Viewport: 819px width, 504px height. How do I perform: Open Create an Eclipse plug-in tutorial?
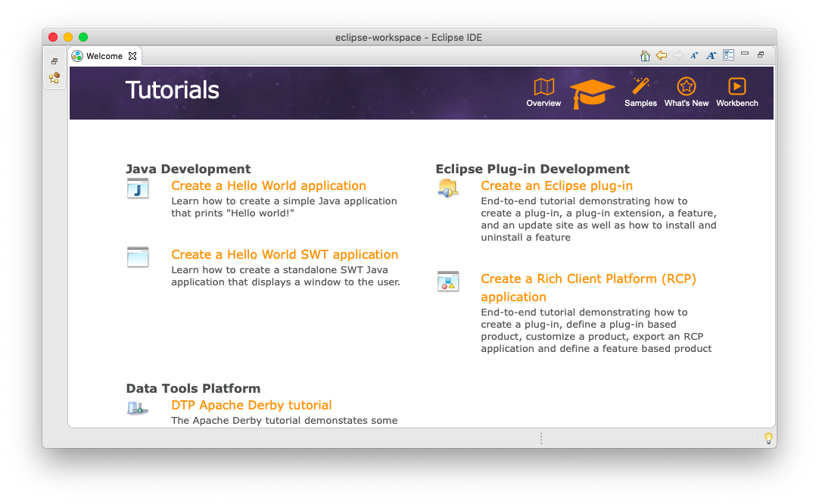[x=557, y=185]
